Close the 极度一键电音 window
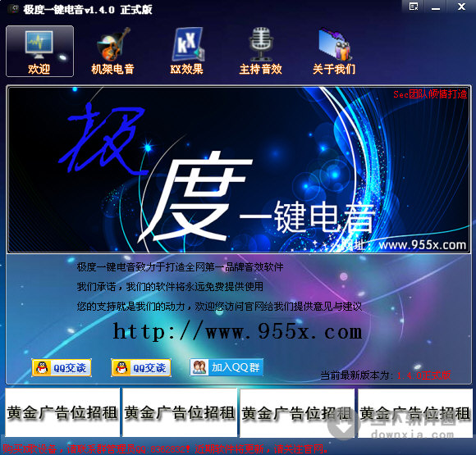Screen dimensions: 476x455 pos(461,7)
